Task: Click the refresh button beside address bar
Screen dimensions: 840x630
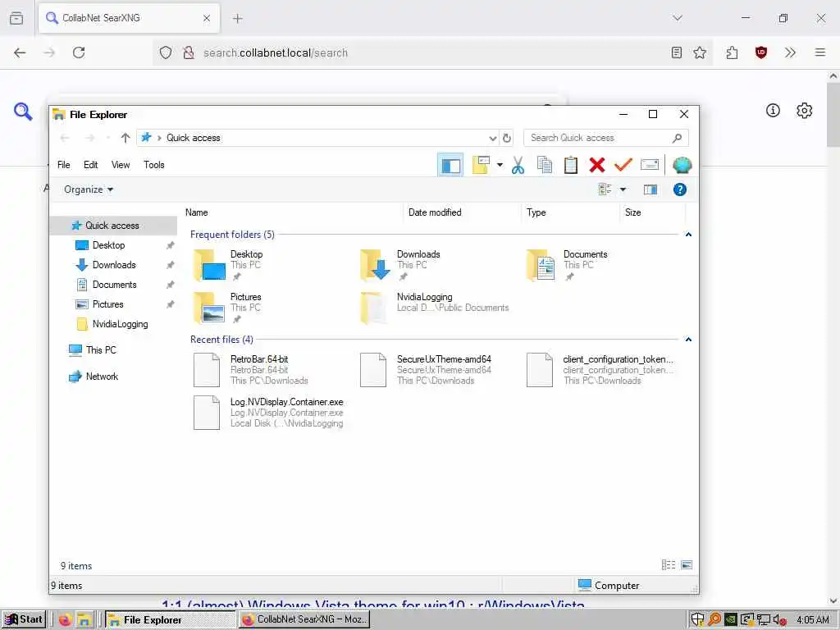Action: tap(507, 138)
